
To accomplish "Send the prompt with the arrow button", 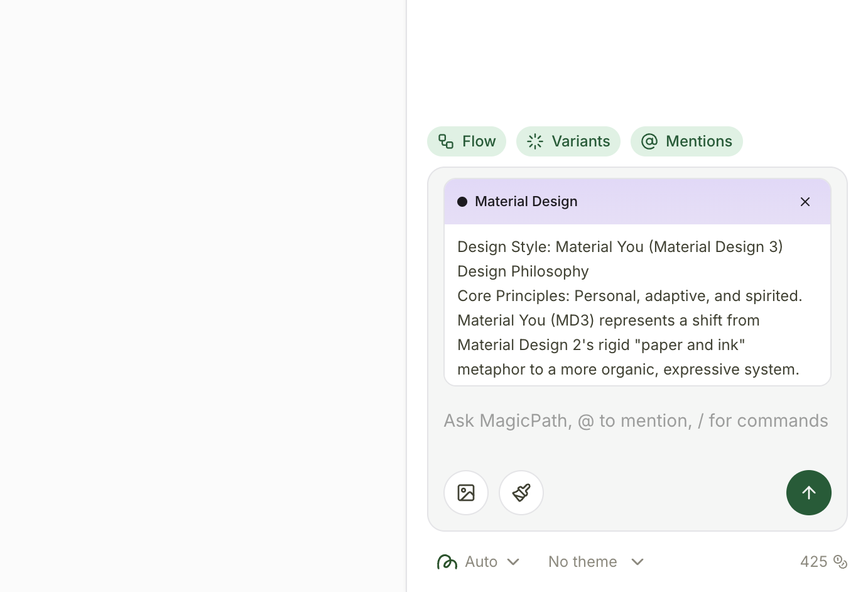I will [x=808, y=493].
